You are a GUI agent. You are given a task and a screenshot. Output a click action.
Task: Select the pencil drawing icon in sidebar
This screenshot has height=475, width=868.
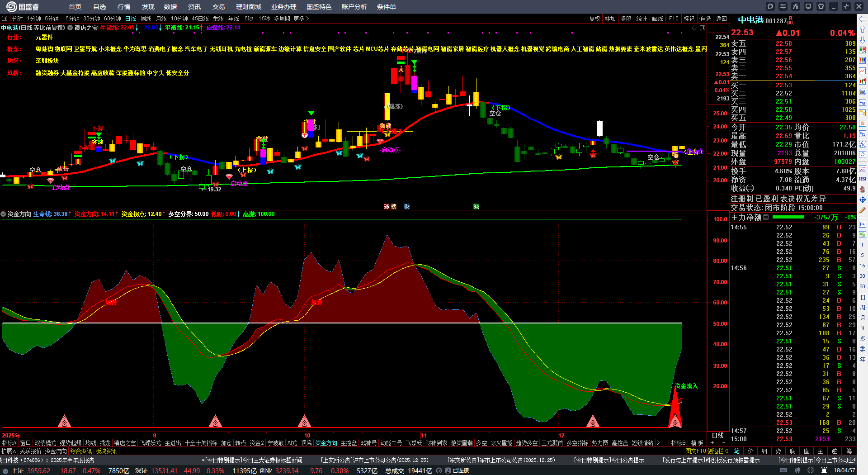863,210
